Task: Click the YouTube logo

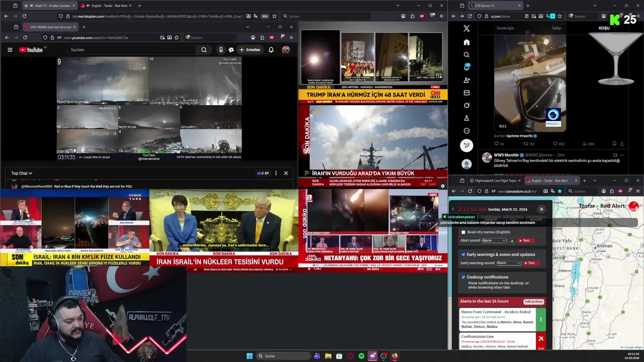Action: (31, 50)
